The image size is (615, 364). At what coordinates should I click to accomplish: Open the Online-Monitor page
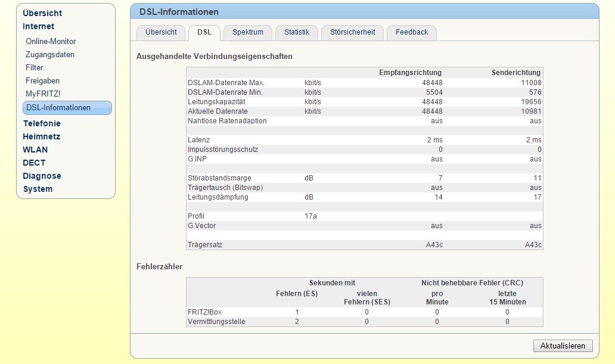tap(51, 42)
